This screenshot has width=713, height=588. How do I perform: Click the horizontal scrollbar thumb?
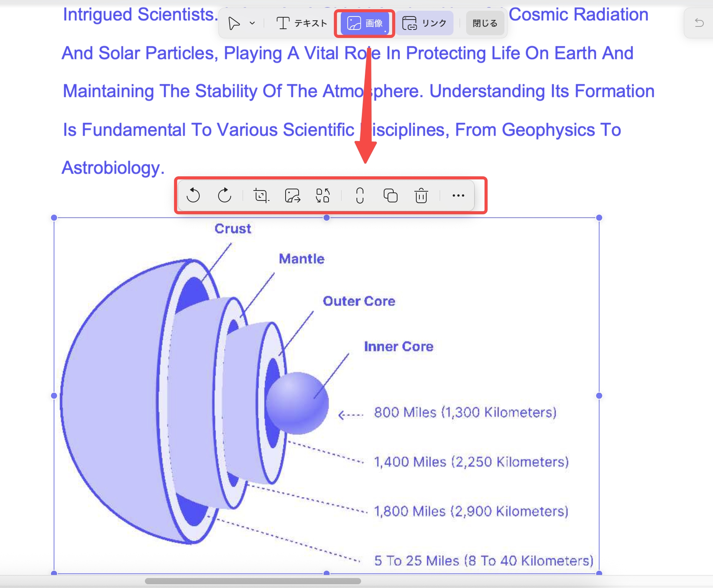pyautogui.click(x=253, y=581)
